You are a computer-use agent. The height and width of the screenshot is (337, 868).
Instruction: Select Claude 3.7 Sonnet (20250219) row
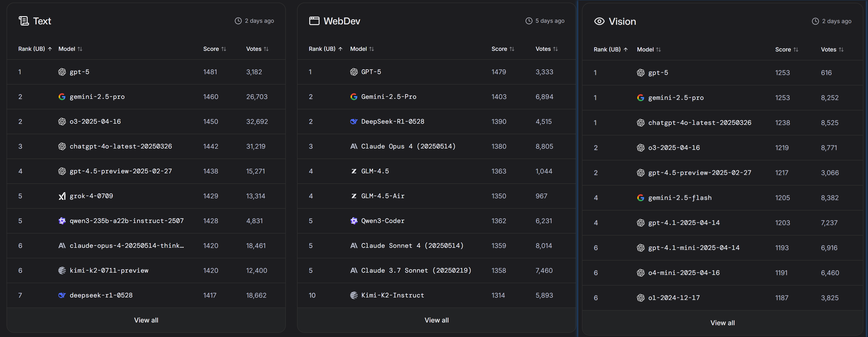click(436, 271)
